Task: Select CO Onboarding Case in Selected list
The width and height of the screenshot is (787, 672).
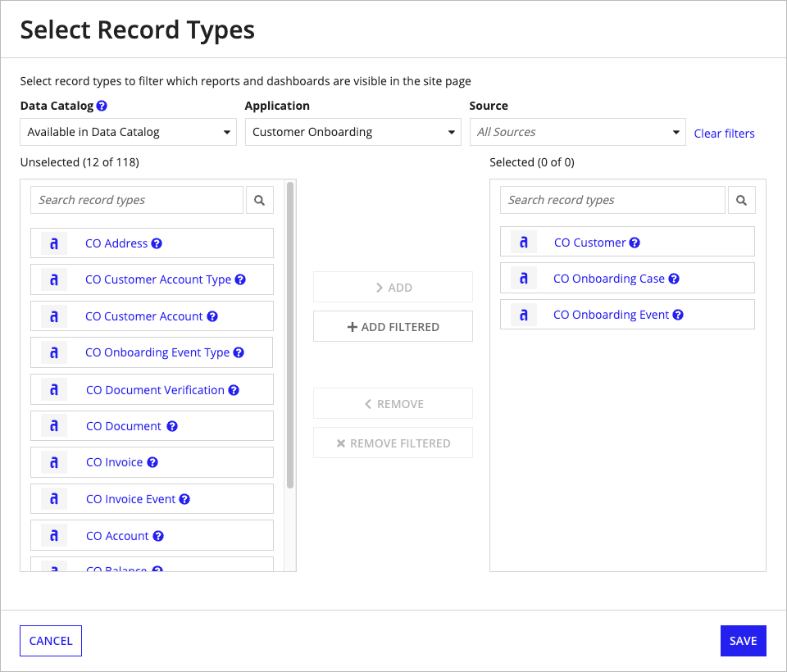Action: (627, 278)
